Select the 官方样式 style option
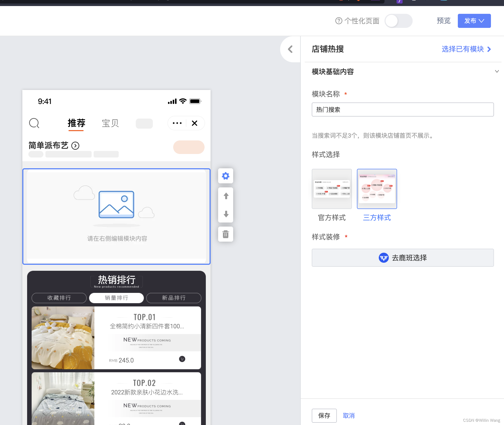This screenshot has width=504, height=425. point(332,189)
